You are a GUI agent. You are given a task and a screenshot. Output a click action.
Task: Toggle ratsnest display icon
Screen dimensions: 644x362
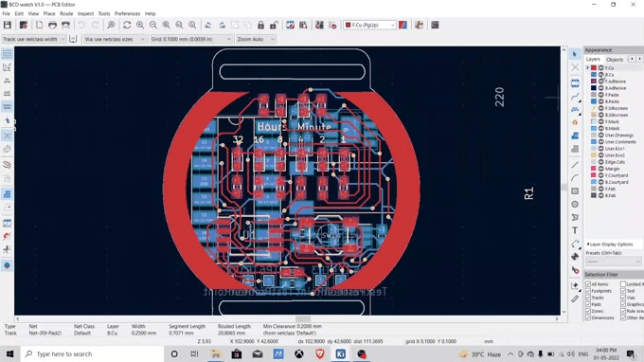[7, 136]
